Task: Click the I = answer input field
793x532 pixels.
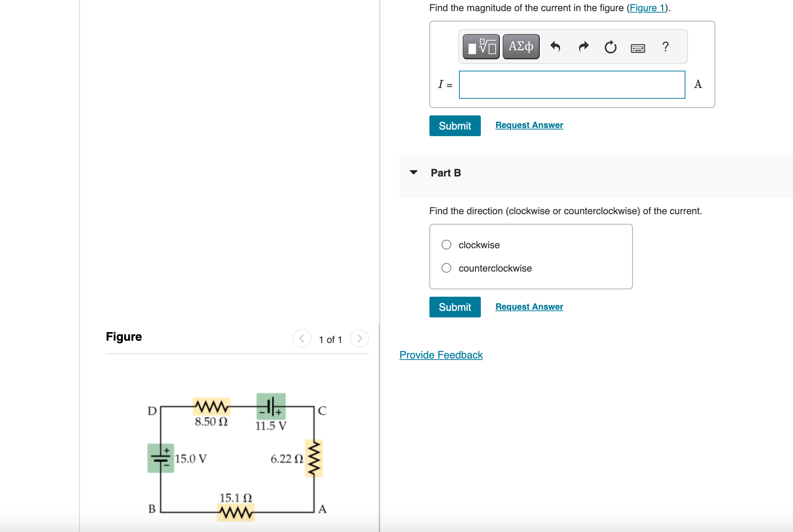Action: [x=571, y=85]
